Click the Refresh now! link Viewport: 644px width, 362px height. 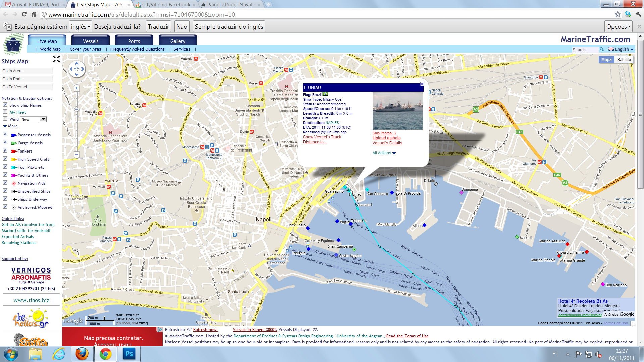point(205,330)
